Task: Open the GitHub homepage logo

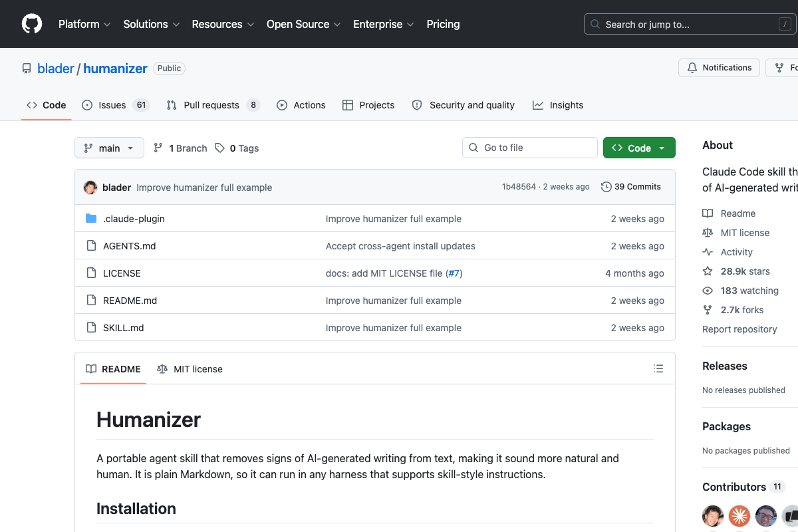Action: [32, 24]
